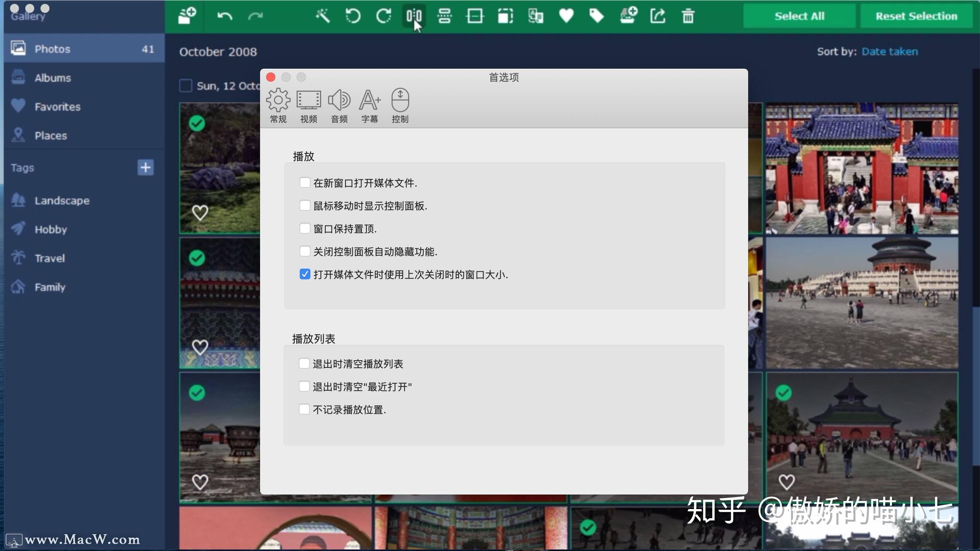The width and height of the screenshot is (980, 551).
Task: Click the heart favorite icon in toolbar
Action: click(566, 16)
